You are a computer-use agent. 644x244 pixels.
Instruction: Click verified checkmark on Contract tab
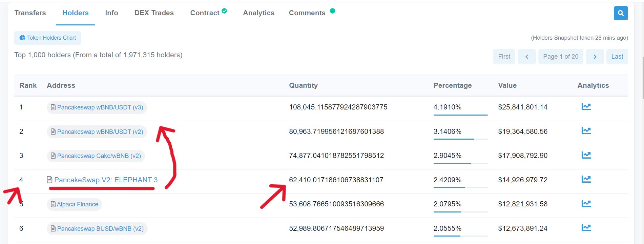point(224,11)
